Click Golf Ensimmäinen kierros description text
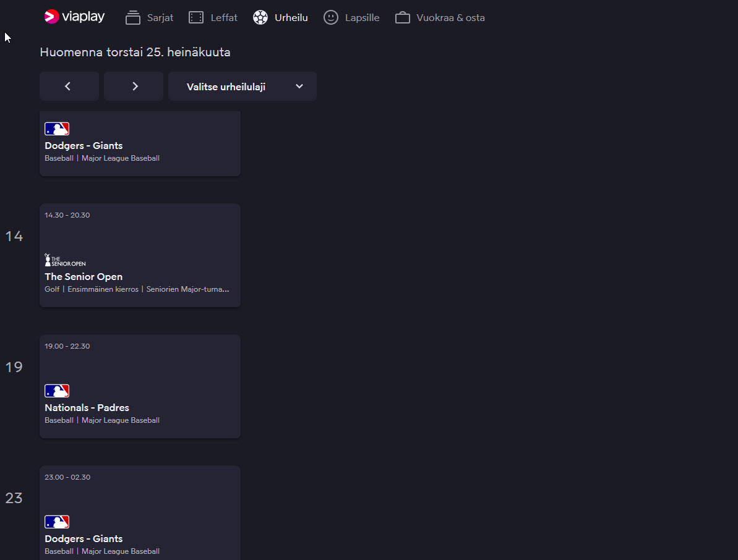The width and height of the screenshot is (738, 560). pos(137,289)
